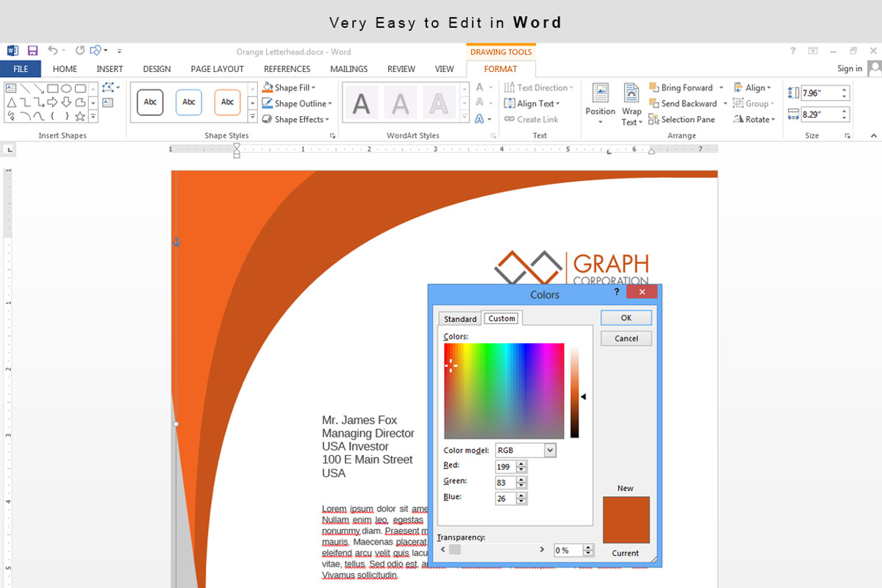This screenshot has width=882, height=588.
Task: Apply black outline Abc shape style
Action: [150, 102]
